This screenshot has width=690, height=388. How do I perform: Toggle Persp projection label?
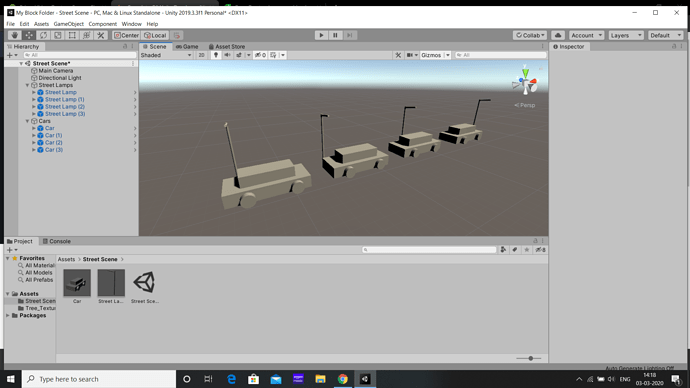525,105
